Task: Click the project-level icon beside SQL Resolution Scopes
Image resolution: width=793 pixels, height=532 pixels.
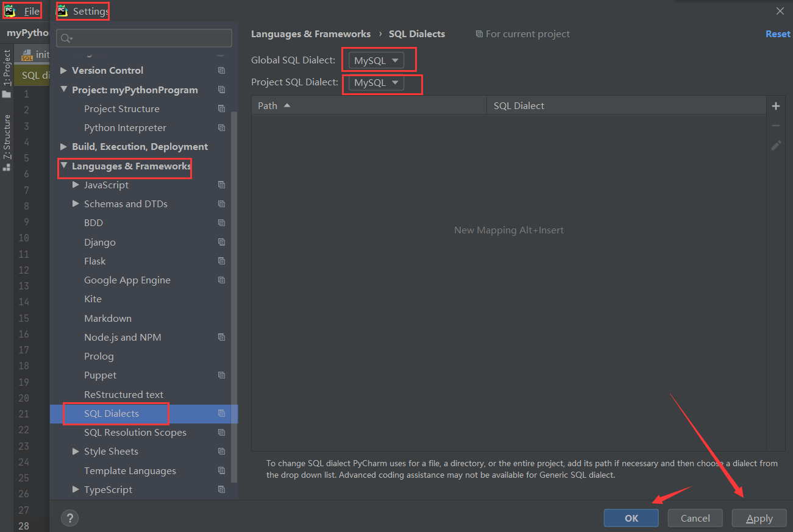Action: 221,433
